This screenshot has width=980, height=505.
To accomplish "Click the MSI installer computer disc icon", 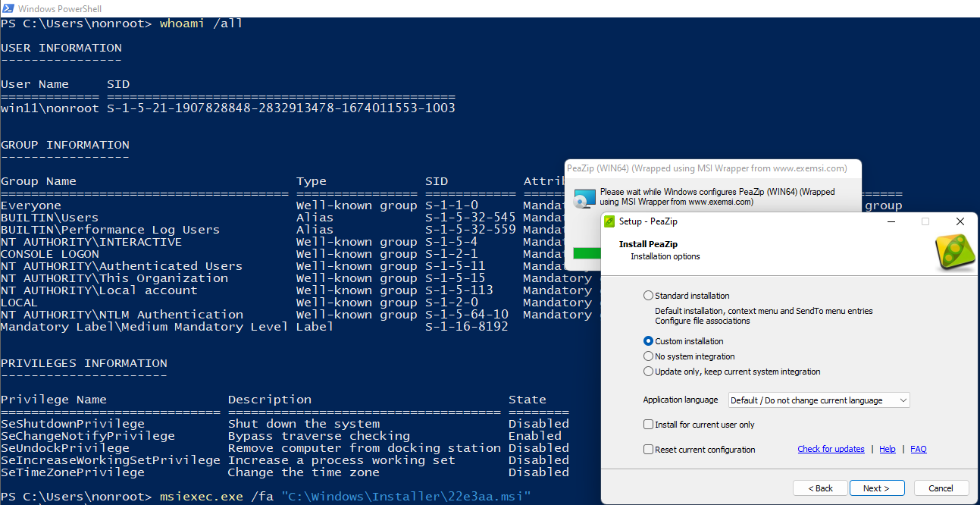I will click(x=584, y=197).
